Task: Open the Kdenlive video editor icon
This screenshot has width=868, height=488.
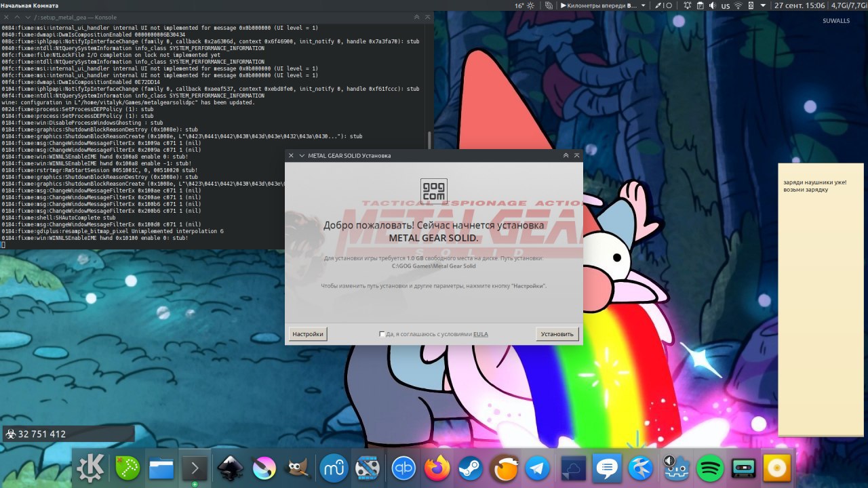Action: click(368, 468)
